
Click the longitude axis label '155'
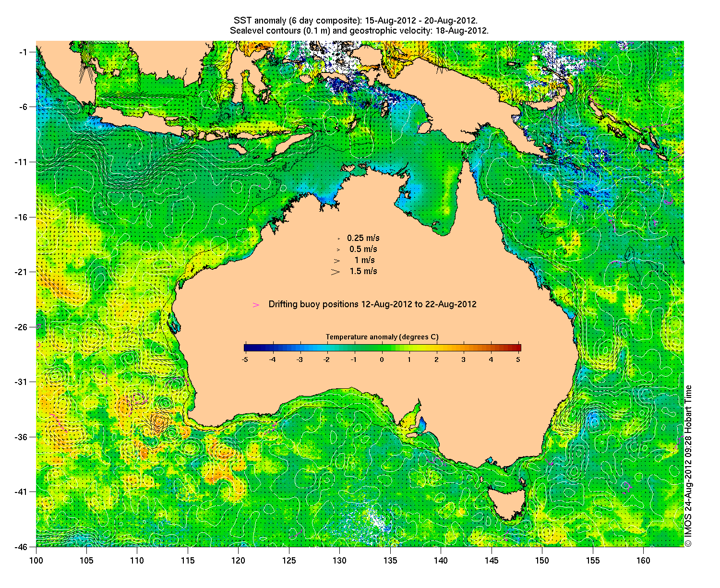click(593, 561)
